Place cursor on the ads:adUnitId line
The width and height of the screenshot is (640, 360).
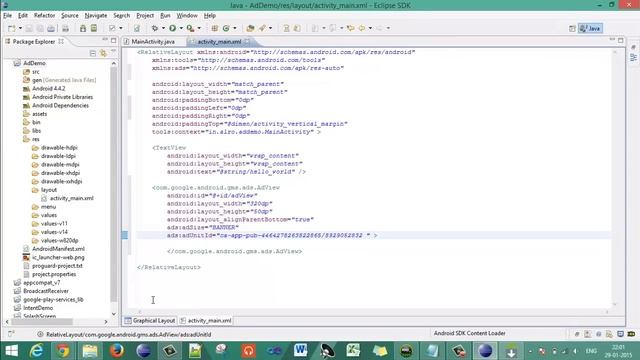pyautogui.click(x=272, y=236)
